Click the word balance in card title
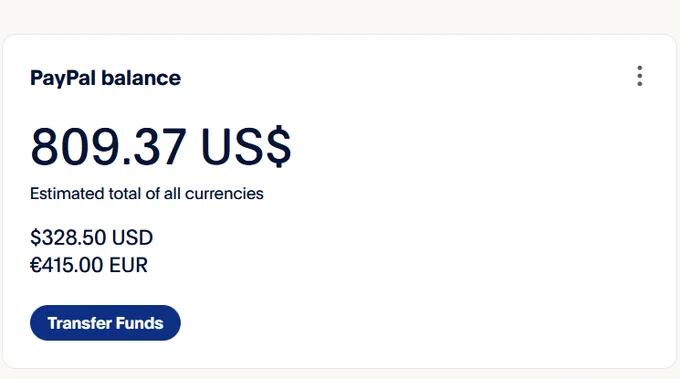This screenshot has width=680, height=379. (x=141, y=78)
